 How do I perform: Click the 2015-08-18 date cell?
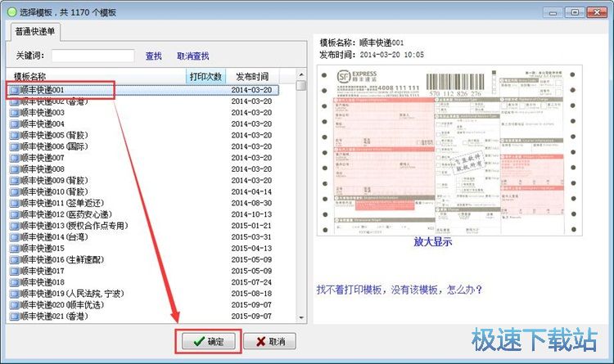click(x=251, y=294)
